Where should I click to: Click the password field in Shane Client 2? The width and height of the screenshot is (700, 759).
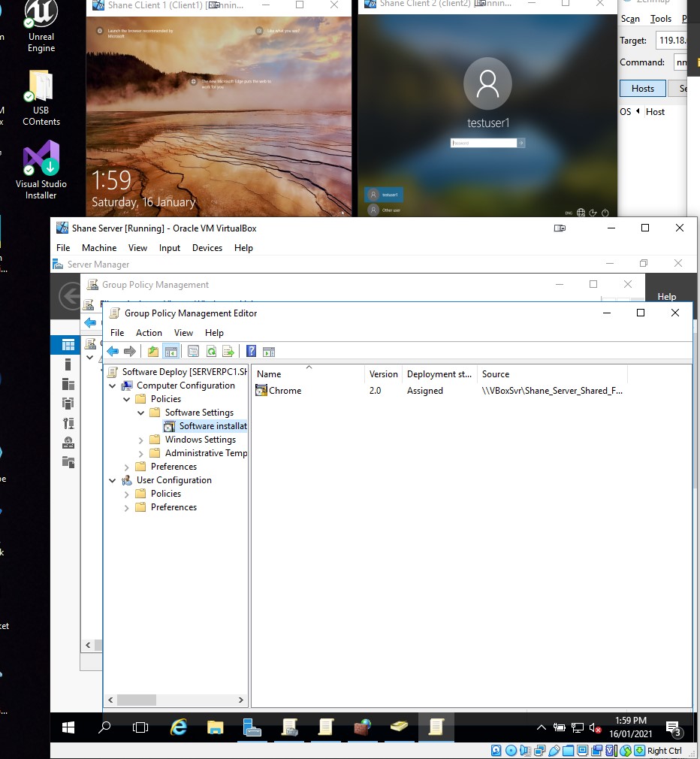[484, 144]
